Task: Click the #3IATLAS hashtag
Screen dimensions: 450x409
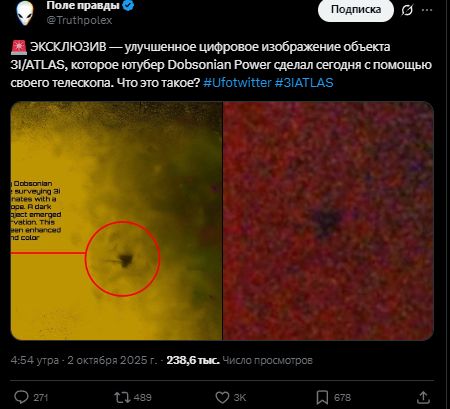Action: (304, 83)
